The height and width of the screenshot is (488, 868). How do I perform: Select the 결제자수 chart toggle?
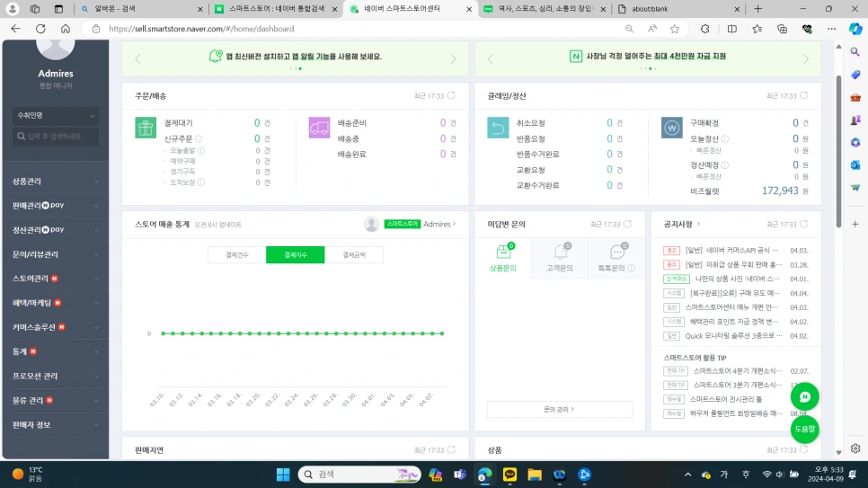(x=295, y=255)
